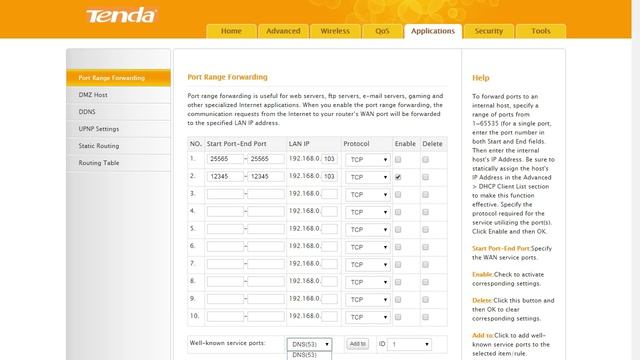Select the Applications tab
The height and width of the screenshot is (360, 640).
click(433, 31)
